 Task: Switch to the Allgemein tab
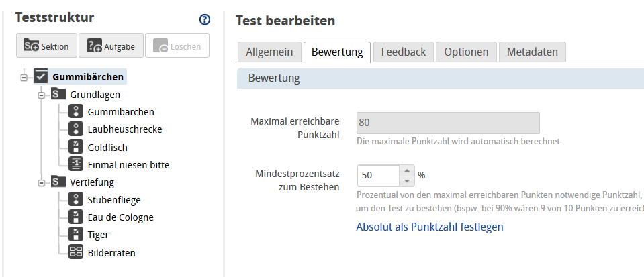[x=269, y=52]
